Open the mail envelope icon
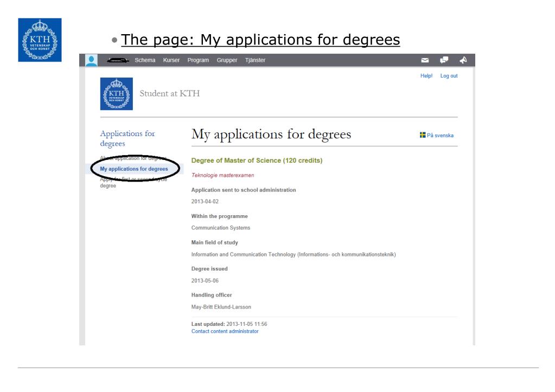 click(425, 60)
